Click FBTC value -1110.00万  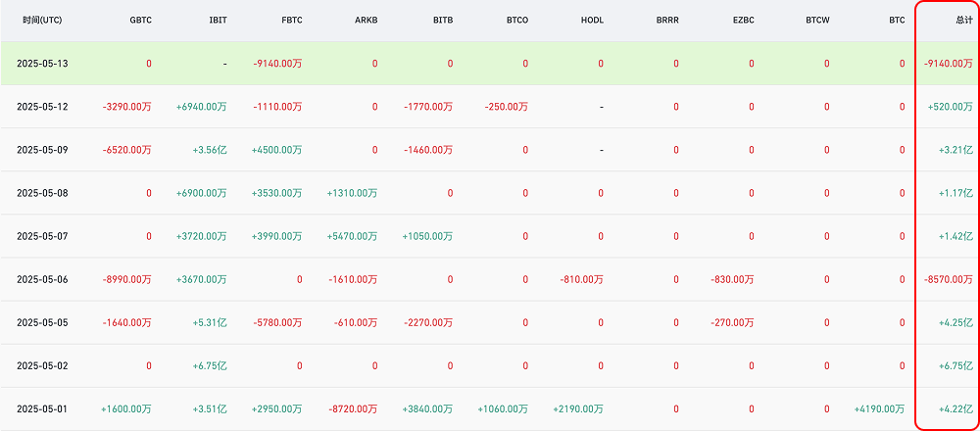(277, 107)
